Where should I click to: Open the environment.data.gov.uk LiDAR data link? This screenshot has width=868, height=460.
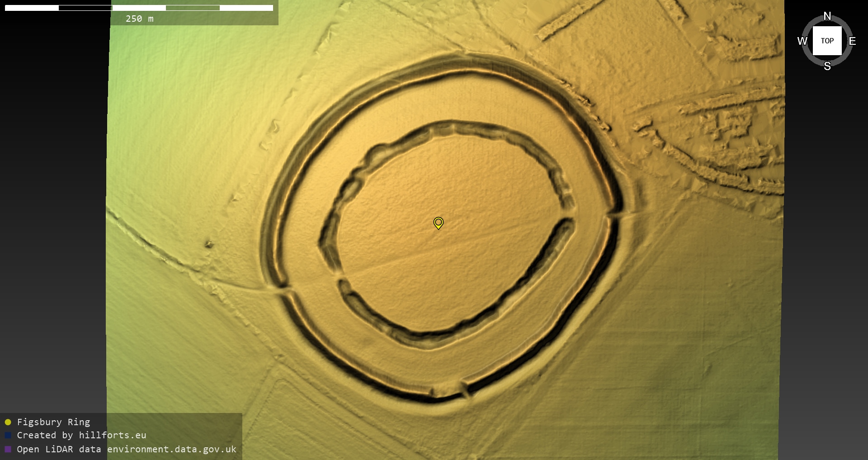(x=172, y=449)
